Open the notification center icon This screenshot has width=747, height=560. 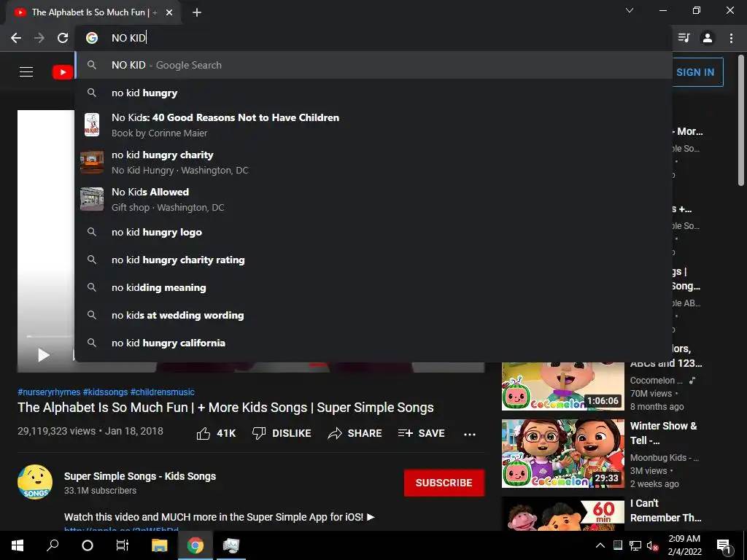pos(724,545)
